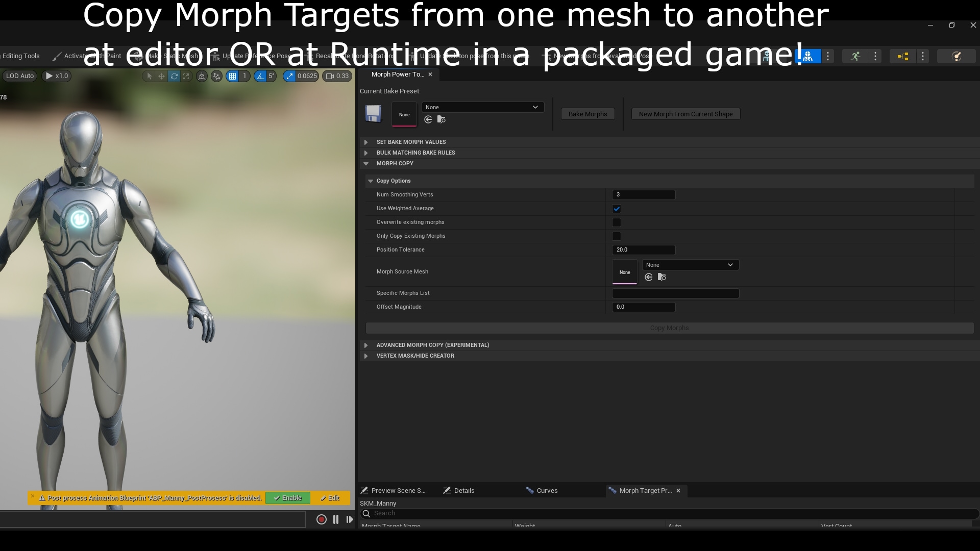Click the Position Tolerance value field
Screen dimensions: 980x551
point(644,250)
